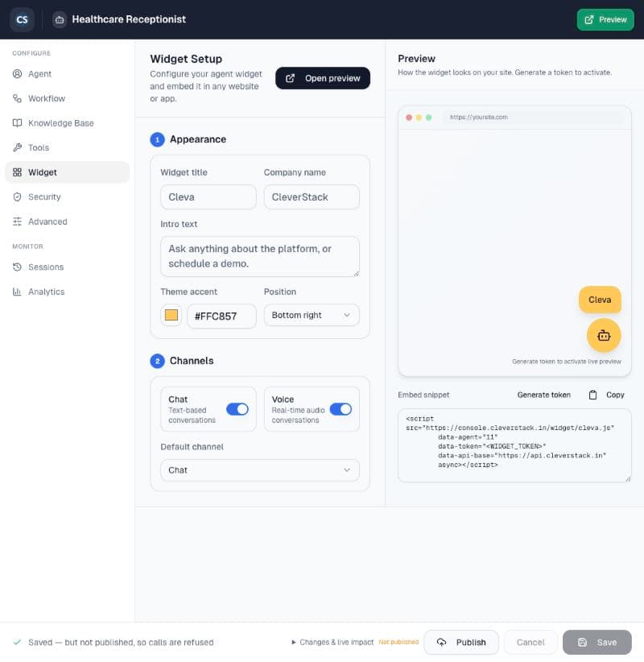Screen dimensions: 644x662
Task: Click the Company name field CleverStack
Action: [312, 197]
